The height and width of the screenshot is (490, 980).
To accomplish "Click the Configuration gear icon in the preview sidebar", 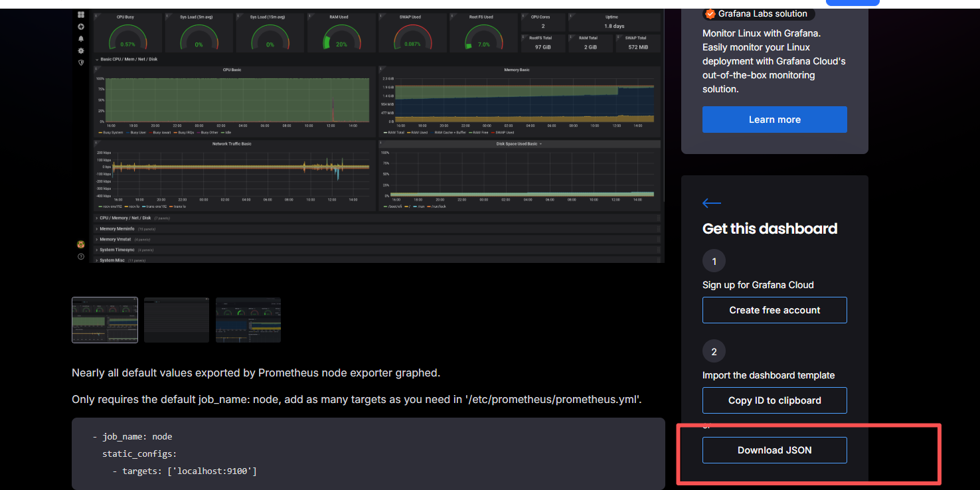I will click(81, 50).
